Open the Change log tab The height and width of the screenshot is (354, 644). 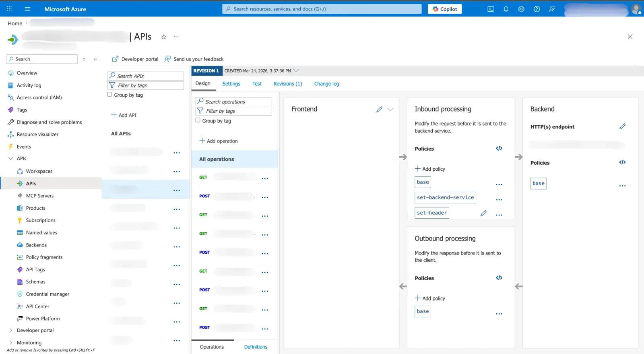tap(326, 84)
